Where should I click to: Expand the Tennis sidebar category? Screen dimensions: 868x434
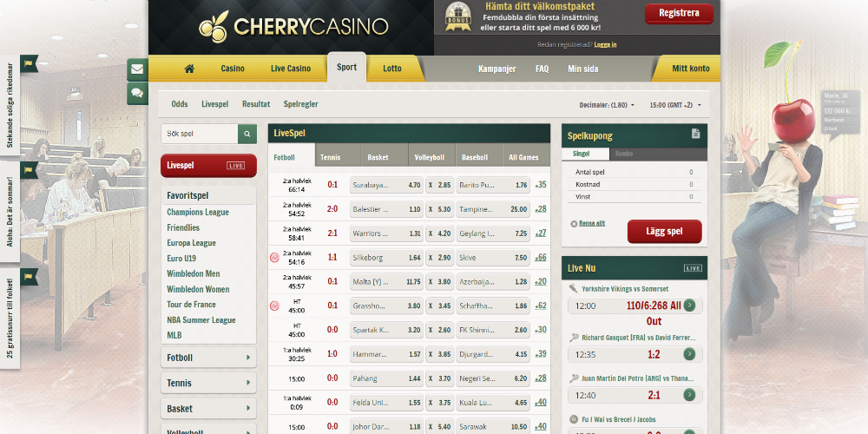click(208, 383)
